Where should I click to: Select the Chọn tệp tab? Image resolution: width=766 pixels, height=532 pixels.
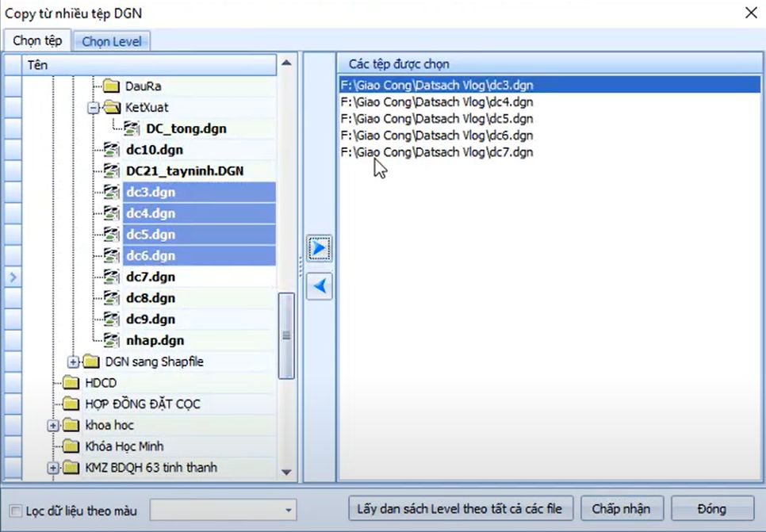(x=36, y=40)
